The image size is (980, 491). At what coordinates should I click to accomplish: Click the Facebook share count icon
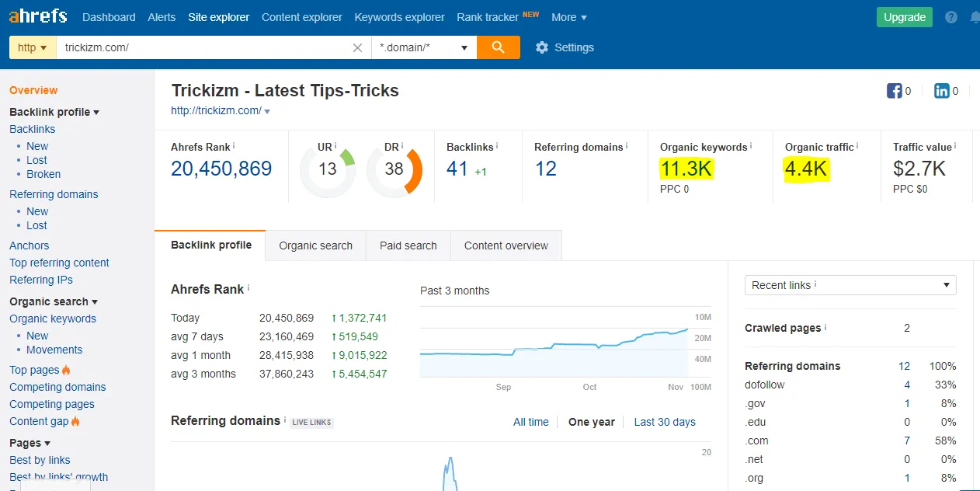tap(894, 91)
